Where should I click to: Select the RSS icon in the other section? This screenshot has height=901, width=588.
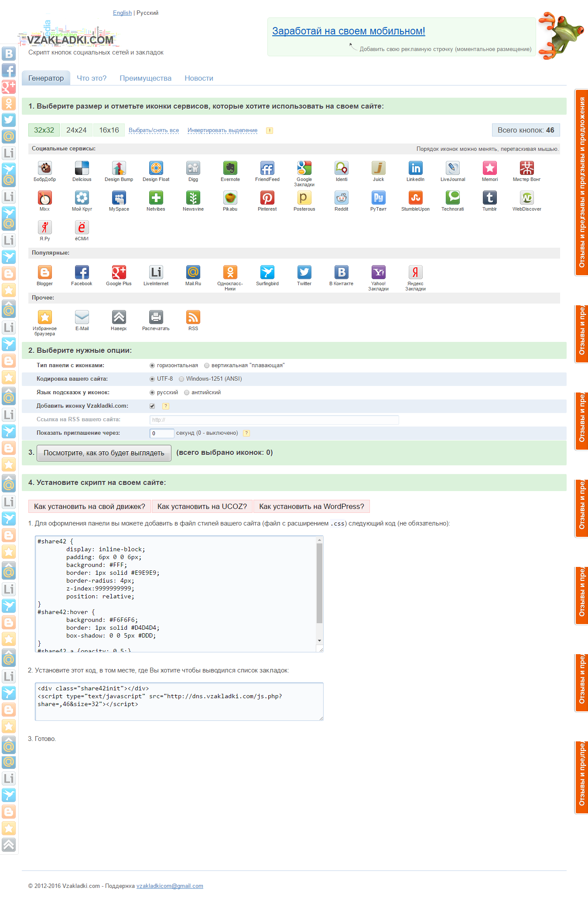point(193,317)
